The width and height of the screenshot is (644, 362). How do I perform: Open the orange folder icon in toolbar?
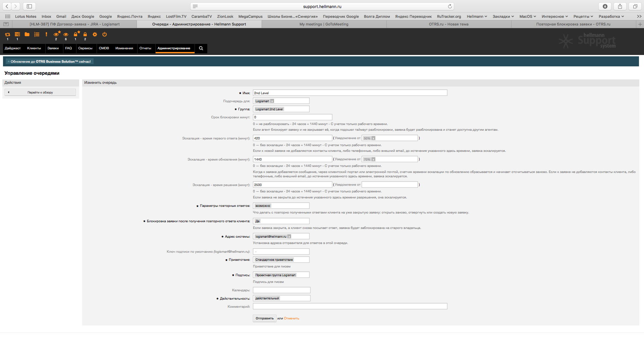27,35
